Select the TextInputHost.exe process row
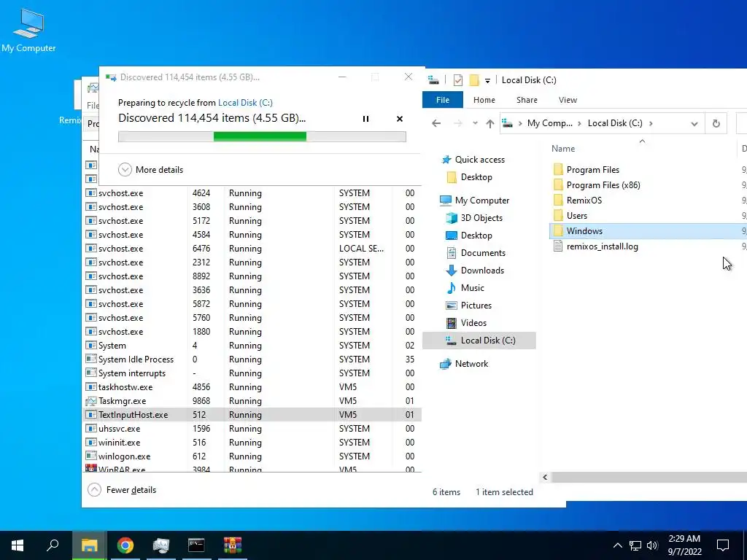Screen dimensions: 747x560 pos(252,415)
